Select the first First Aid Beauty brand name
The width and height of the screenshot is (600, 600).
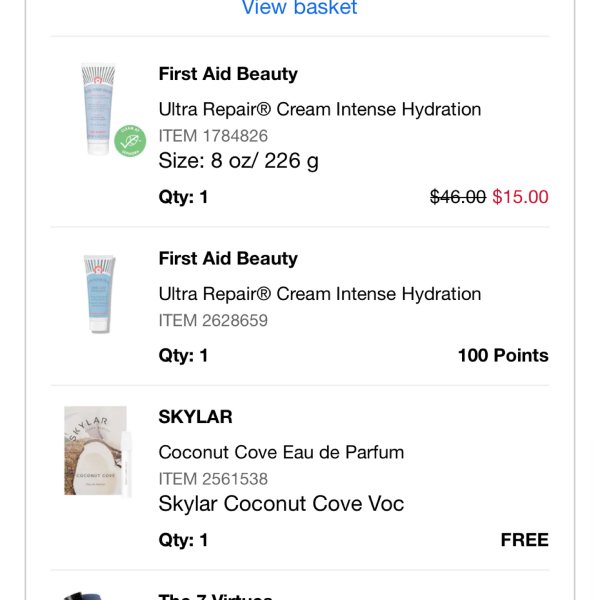click(228, 74)
